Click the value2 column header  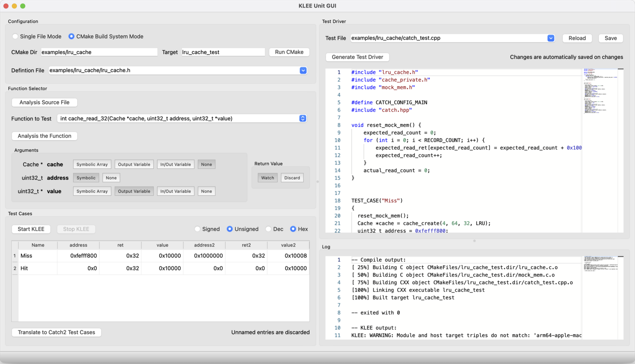[x=289, y=245]
